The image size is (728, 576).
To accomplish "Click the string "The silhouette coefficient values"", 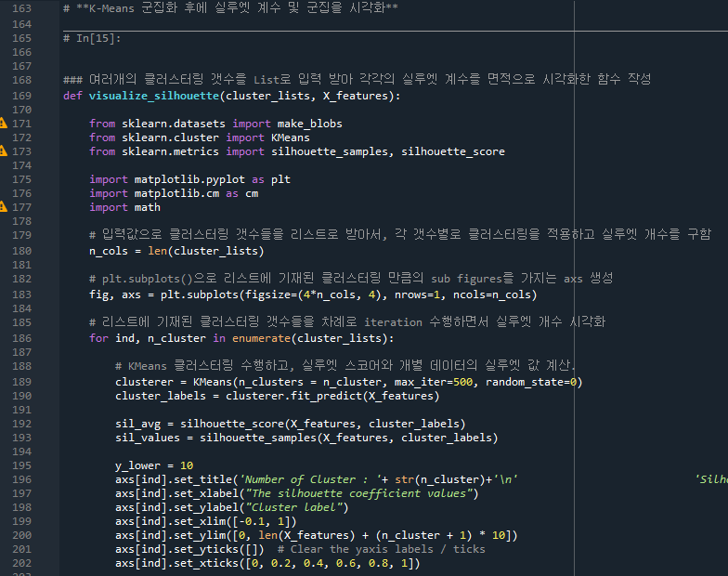I will [x=358, y=493].
